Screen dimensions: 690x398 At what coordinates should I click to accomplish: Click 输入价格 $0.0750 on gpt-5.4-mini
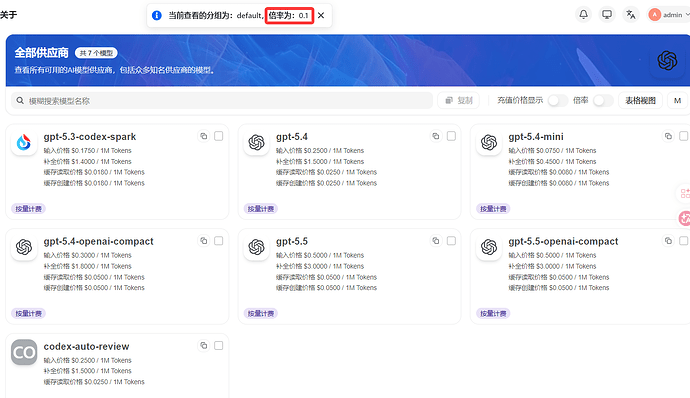pyautogui.click(x=552, y=151)
